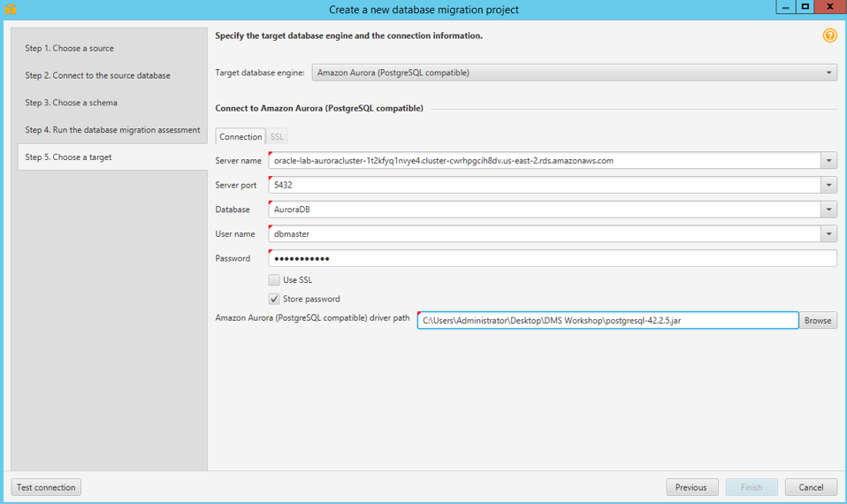847x504 pixels.
Task: Click the app icon in the title bar
Action: 11,9
